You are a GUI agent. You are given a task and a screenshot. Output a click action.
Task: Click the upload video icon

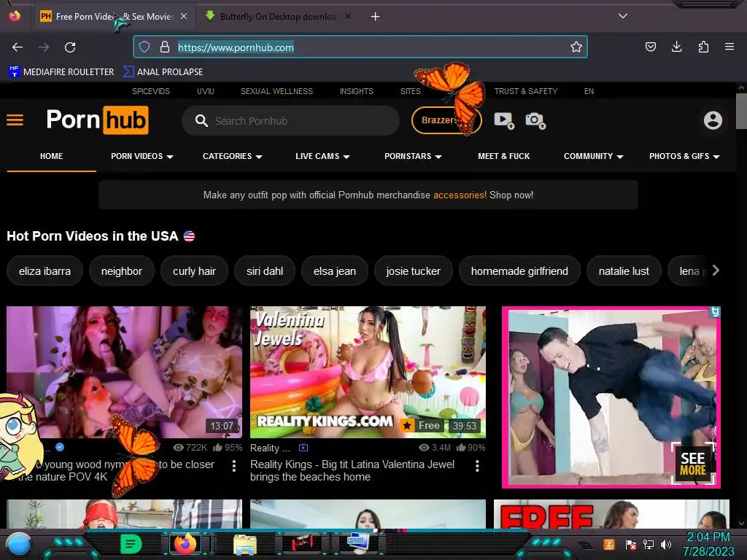(x=504, y=120)
